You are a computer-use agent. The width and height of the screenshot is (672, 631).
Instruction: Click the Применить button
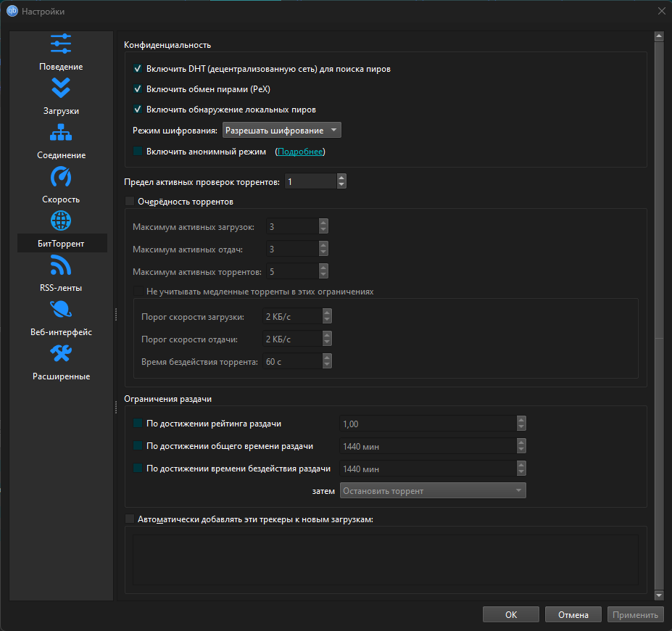click(635, 615)
